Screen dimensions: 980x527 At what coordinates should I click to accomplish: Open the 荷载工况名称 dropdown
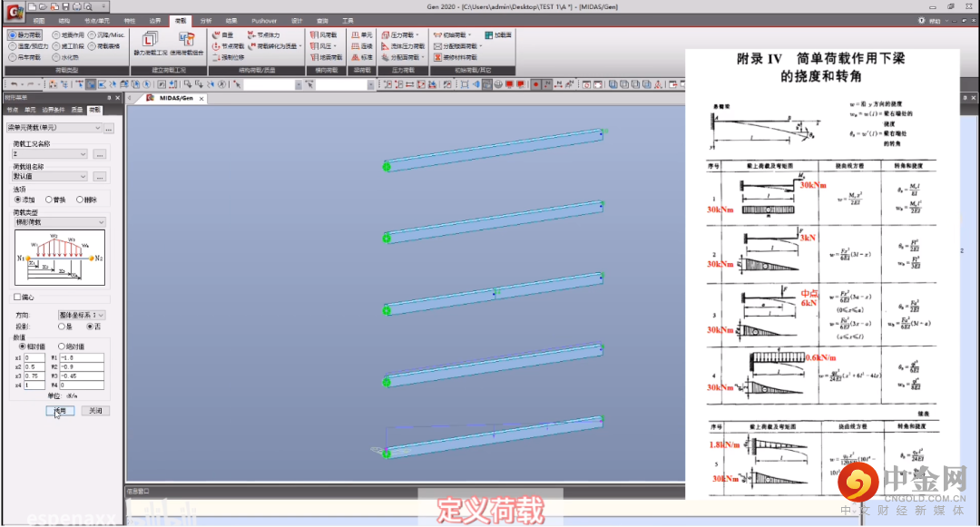[83, 154]
